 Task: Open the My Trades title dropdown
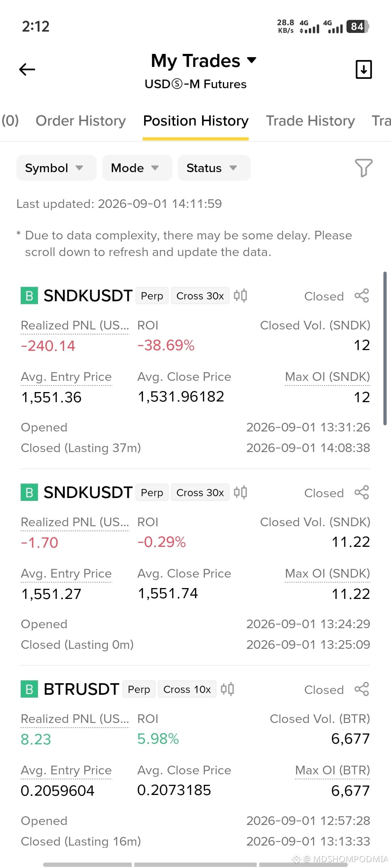pos(203,61)
